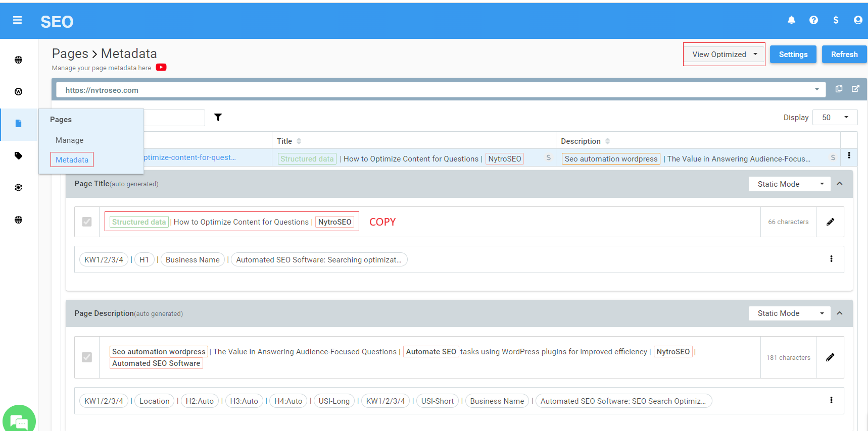The height and width of the screenshot is (431, 868).
Task: Open the billing dollar sign icon
Action: click(836, 20)
